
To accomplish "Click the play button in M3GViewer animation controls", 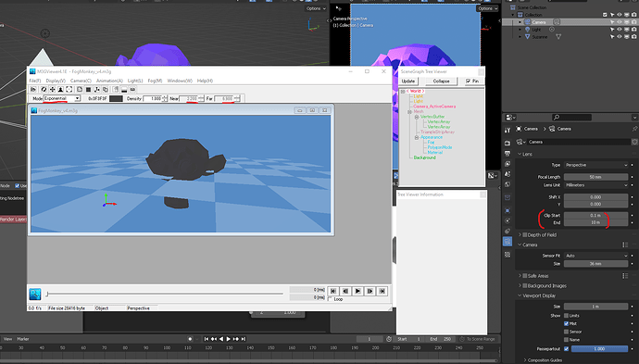I will [x=357, y=291].
